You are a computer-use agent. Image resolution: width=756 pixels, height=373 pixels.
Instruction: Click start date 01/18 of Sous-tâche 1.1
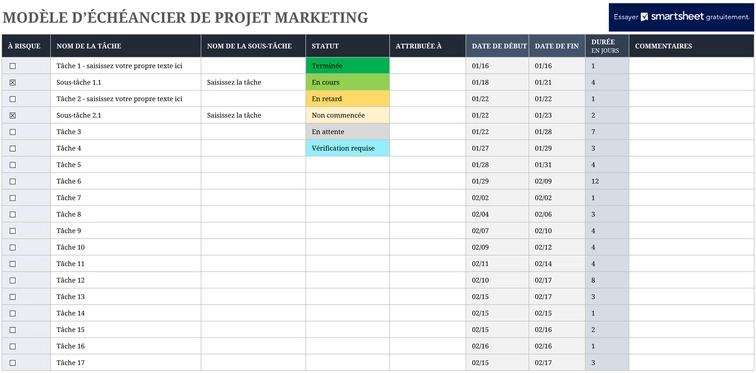(x=497, y=82)
